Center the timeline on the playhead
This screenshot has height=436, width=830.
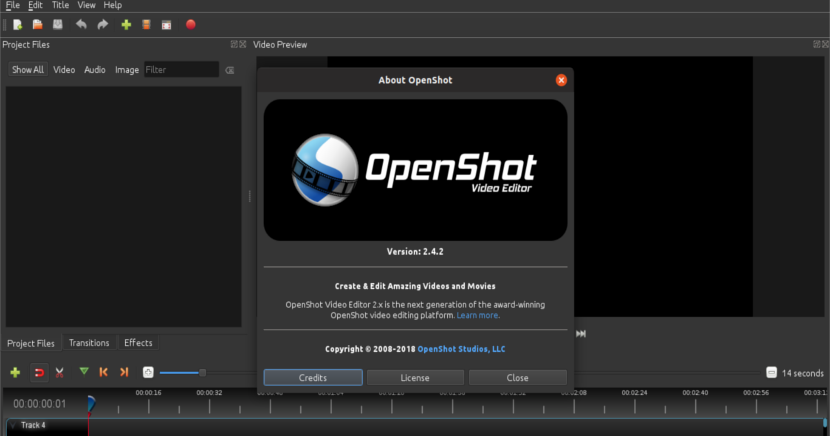pos(148,373)
